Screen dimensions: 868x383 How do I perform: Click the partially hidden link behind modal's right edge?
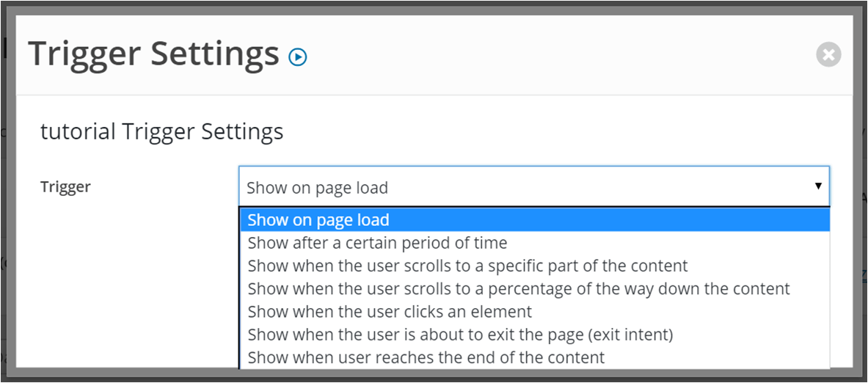click(864, 273)
